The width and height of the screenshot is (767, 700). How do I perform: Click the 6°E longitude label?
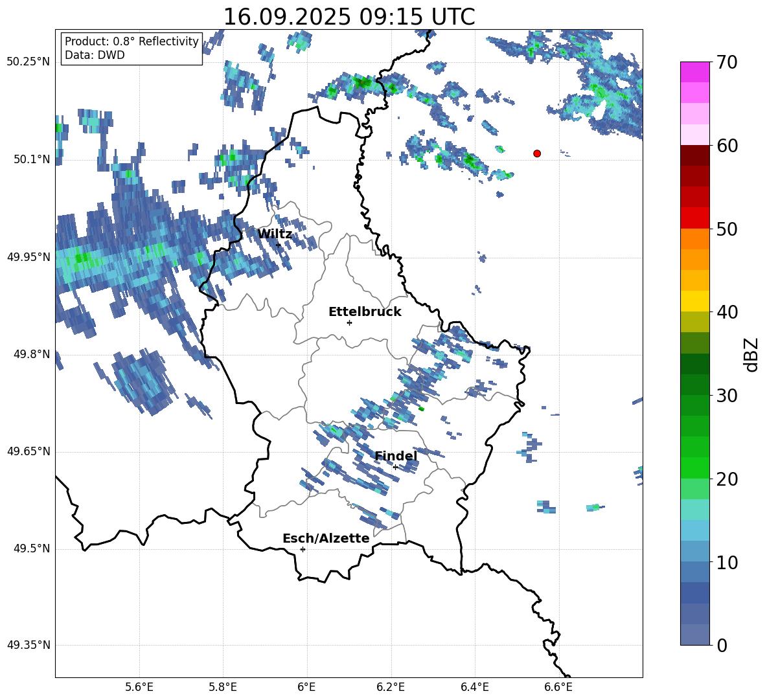coord(306,687)
